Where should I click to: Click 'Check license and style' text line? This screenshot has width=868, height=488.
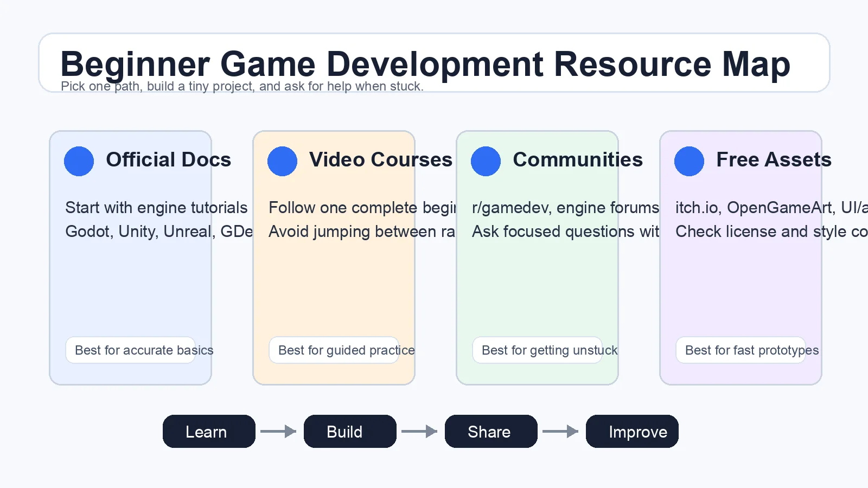(771, 232)
